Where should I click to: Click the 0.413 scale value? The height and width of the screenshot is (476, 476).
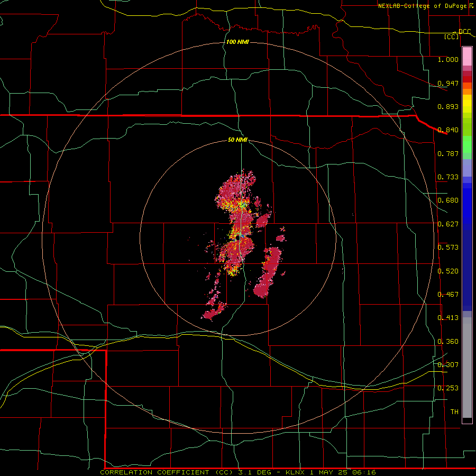click(448, 318)
